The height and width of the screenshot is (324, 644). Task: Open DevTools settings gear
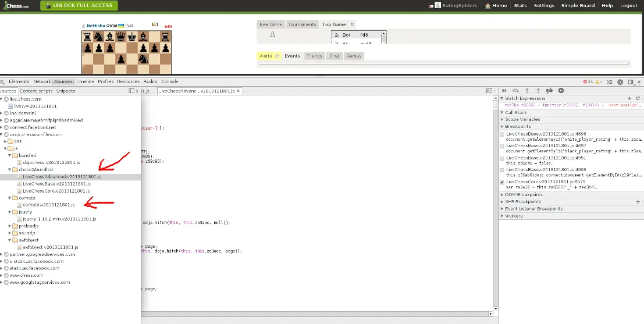620,81
